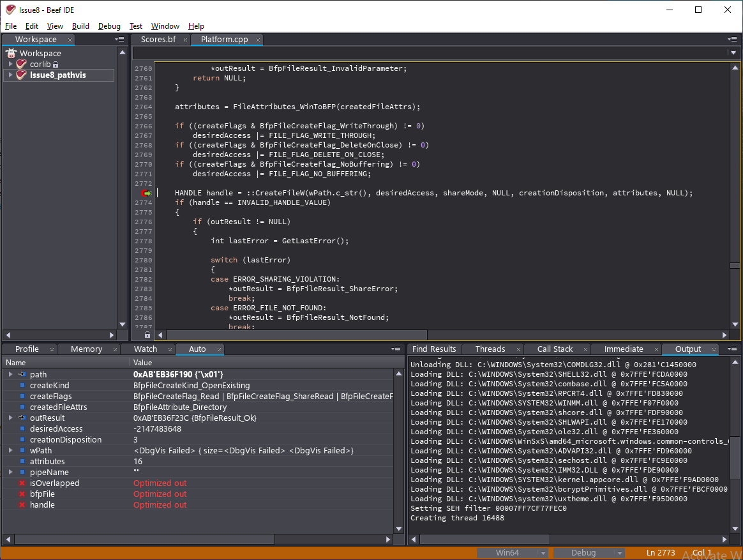Click the pointer variable icon beside outResult
Screen dimensions: 743x560
pos(22,418)
